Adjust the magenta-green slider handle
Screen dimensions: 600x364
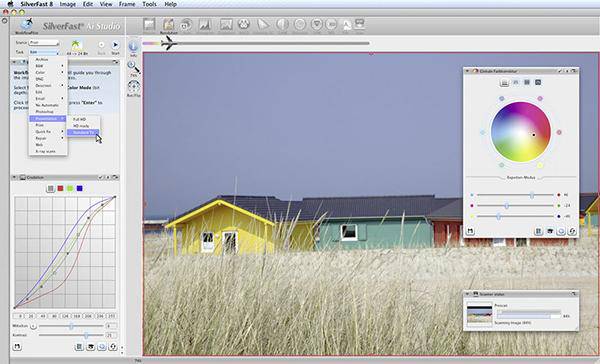tap(506, 206)
